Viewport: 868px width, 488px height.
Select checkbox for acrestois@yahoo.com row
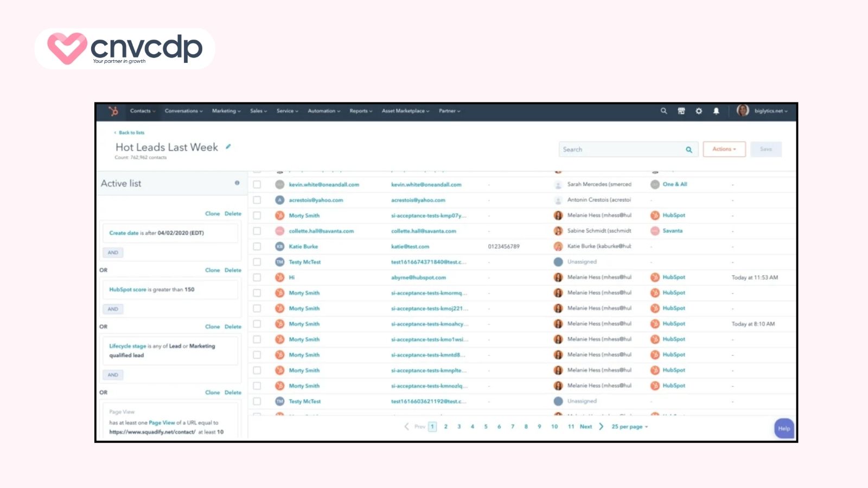click(257, 200)
